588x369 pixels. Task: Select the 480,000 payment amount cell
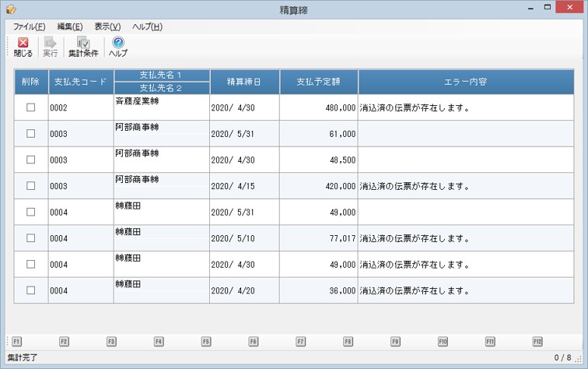pos(319,107)
